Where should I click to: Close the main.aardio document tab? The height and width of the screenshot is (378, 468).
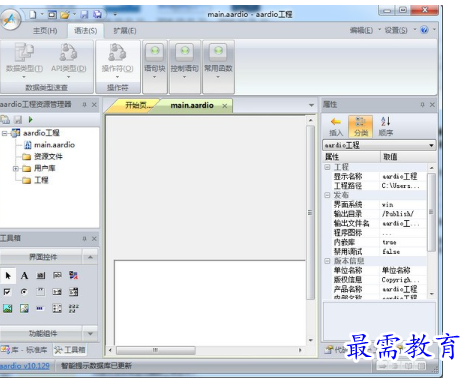(x=225, y=106)
